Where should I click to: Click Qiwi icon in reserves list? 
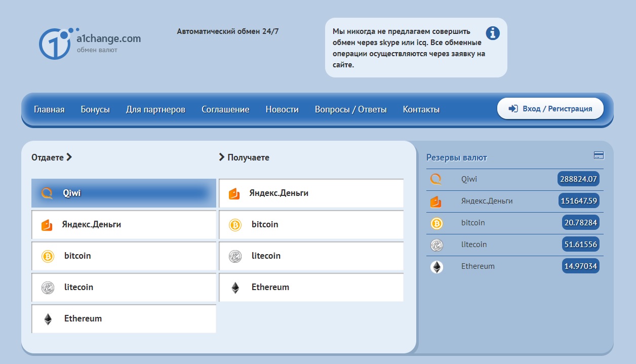436,179
